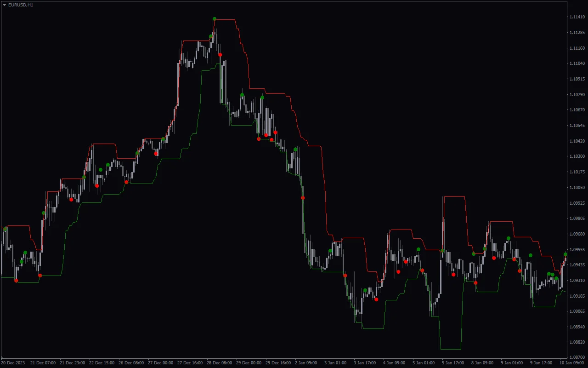Click the 1.11410 price scale label
Screen dimensions: 588x368
coord(577,17)
